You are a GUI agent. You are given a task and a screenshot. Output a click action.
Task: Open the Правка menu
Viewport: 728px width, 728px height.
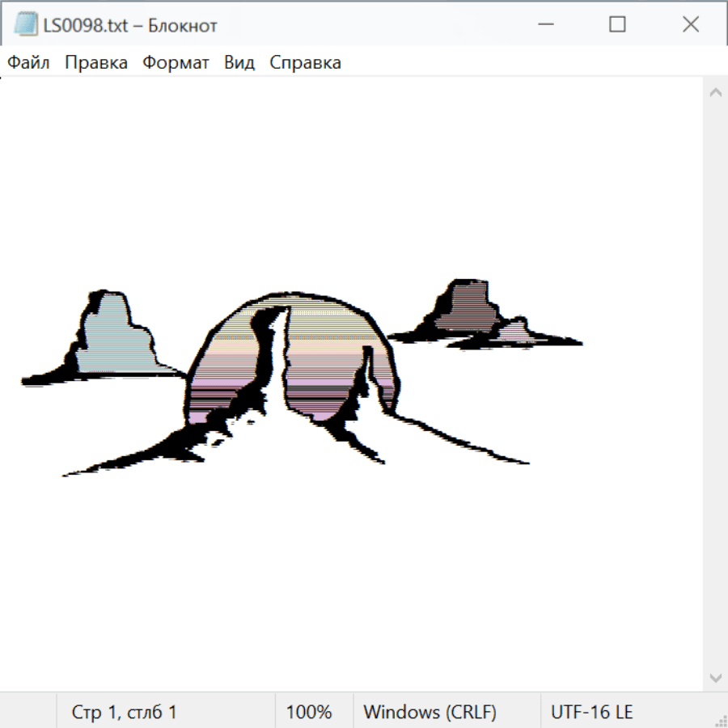[x=95, y=62]
